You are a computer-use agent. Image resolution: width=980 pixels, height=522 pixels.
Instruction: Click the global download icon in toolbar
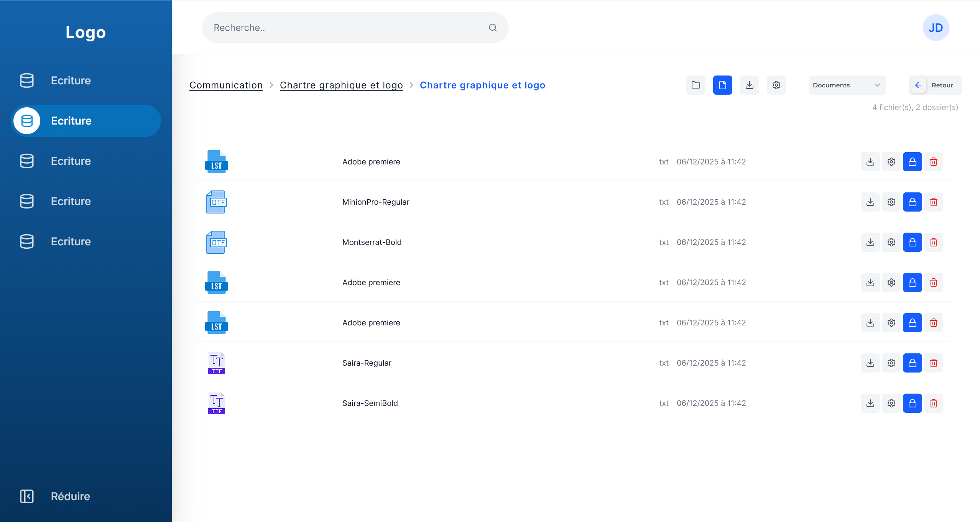coord(749,85)
